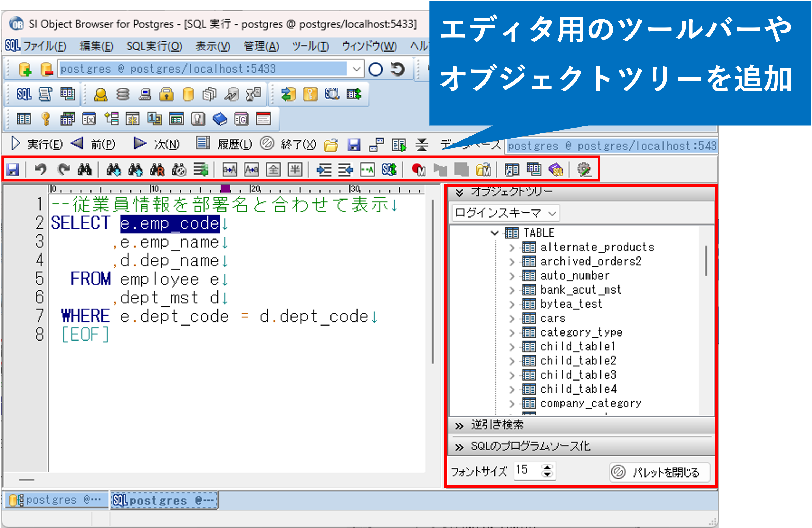Open replace with the binoculars R icon
812x528 pixels.
coord(158,170)
